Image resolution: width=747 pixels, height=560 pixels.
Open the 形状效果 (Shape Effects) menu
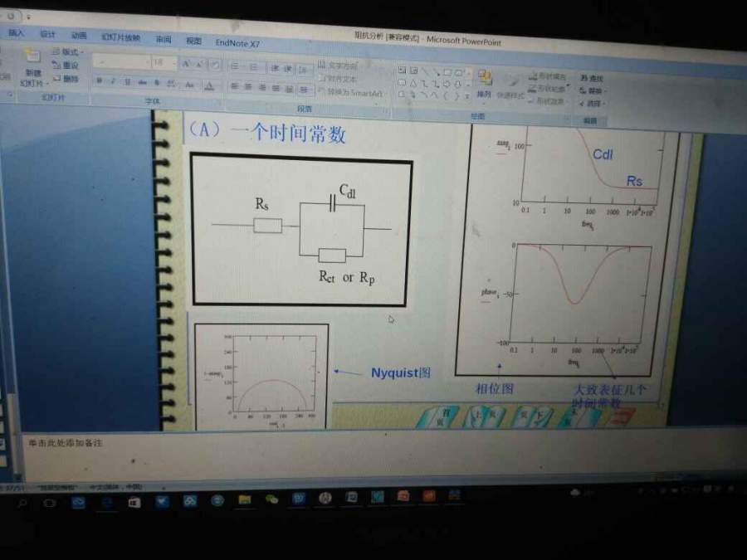548,101
